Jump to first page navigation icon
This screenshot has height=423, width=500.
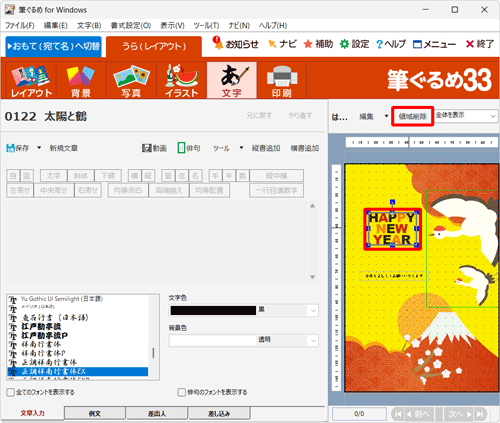pyautogui.click(x=398, y=414)
